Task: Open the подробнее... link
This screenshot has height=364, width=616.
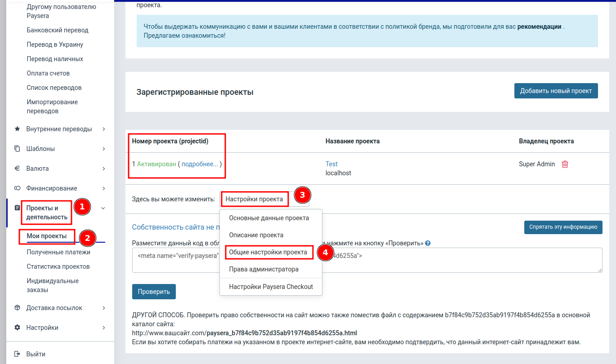Action: tap(200, 164)
